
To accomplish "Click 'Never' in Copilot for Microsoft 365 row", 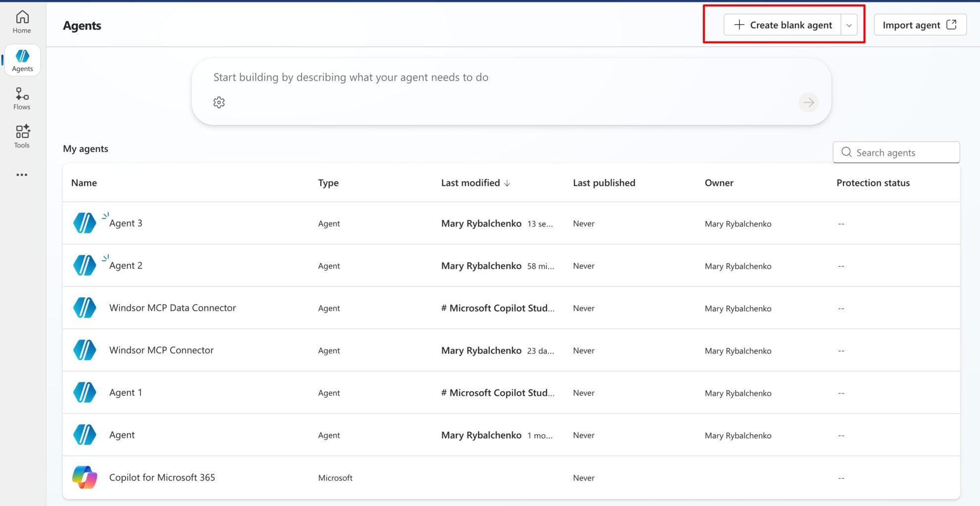I will (584, 478).
